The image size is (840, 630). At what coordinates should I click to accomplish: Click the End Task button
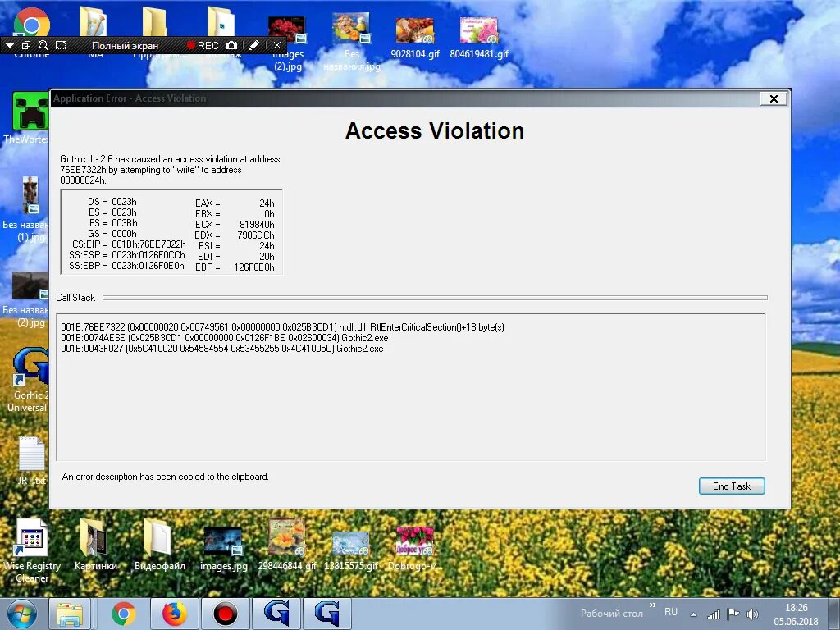tap(731, 486)
